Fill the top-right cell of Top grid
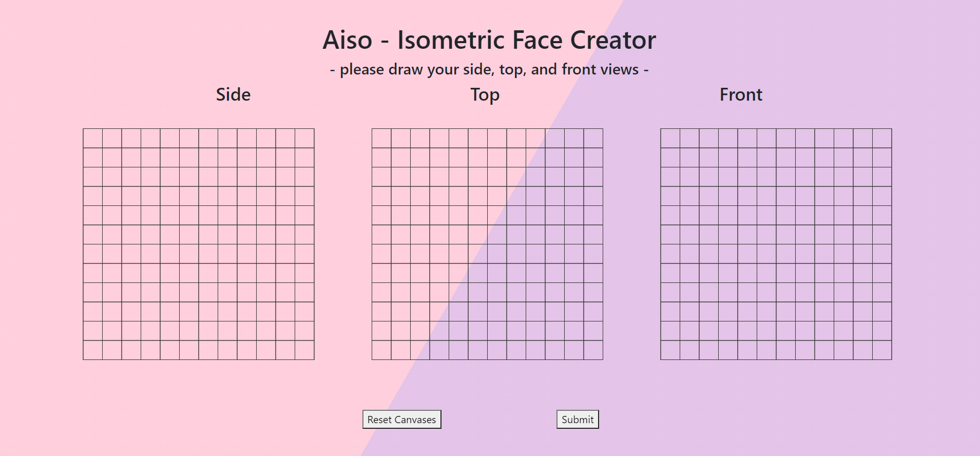Viewport: 980px width, 456px height. [x=593, y=139]
